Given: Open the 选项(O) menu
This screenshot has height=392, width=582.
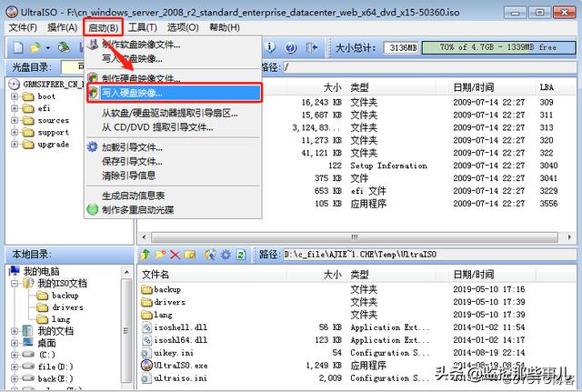Looking at the screenshot, I should (x=183, y=27).
